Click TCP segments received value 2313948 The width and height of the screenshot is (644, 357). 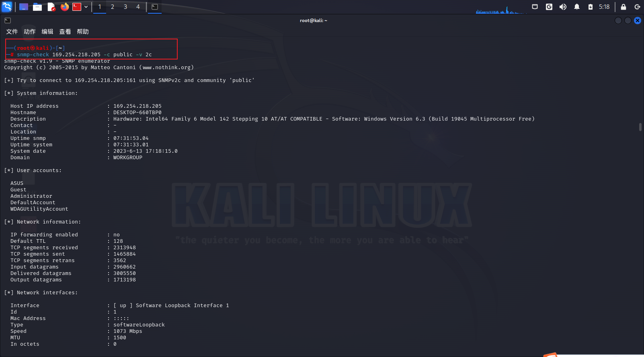tap(125, 248)
